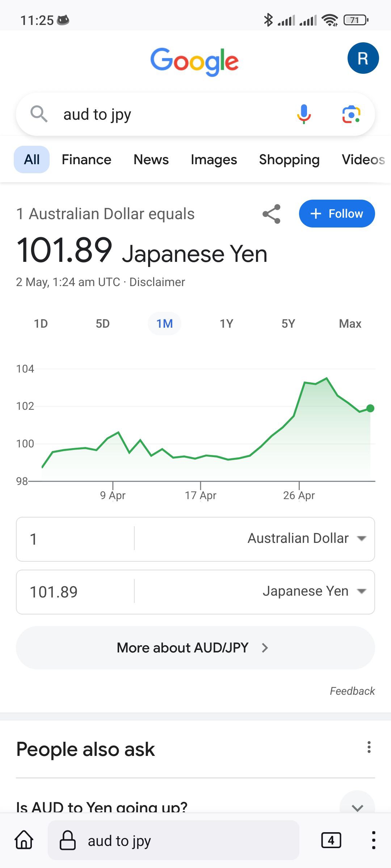The image size is (391, 868).
Task: Tap the share icon for exchange rate
Action: (272, 214)
